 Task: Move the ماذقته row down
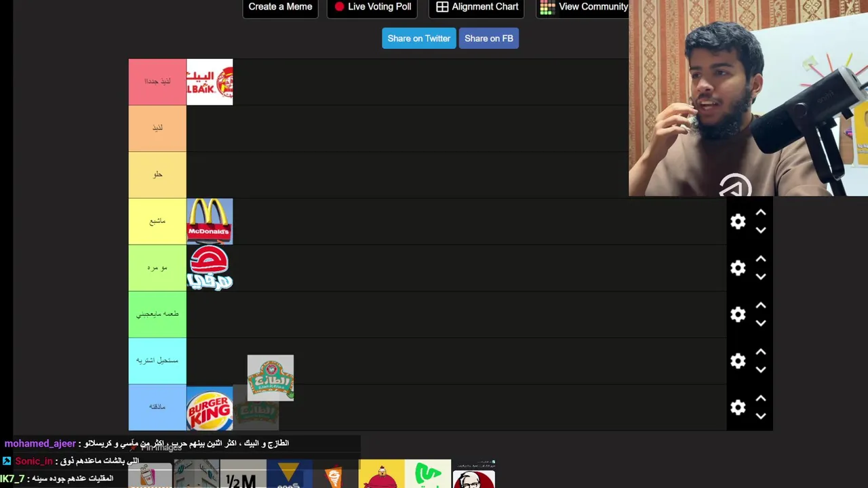pyautogui.click(x=761, y=416)
